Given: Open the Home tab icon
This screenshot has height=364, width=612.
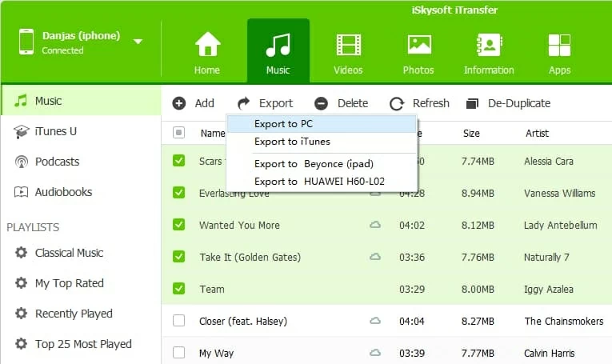Looking at the screenshot, I should 207,45.
